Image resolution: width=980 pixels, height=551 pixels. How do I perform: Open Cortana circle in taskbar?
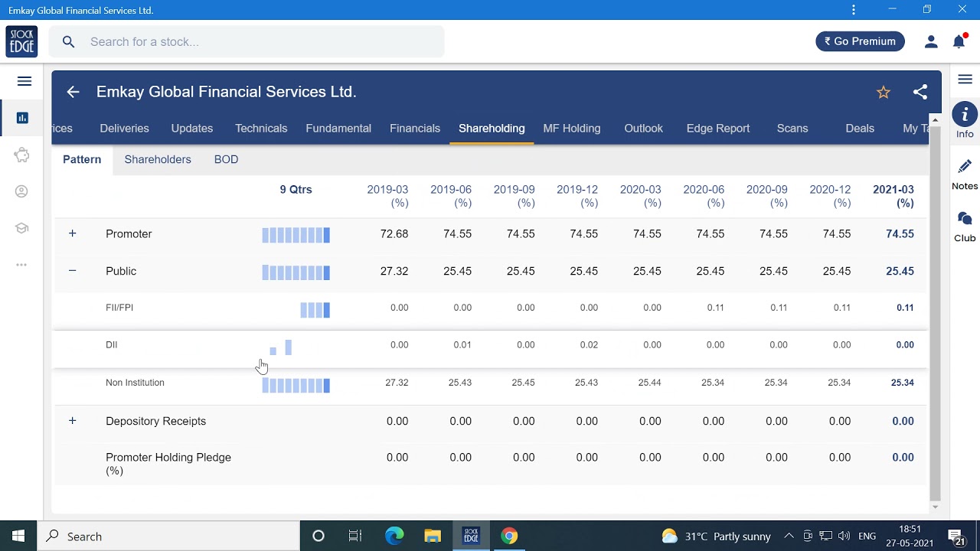[x=318, y=536]
